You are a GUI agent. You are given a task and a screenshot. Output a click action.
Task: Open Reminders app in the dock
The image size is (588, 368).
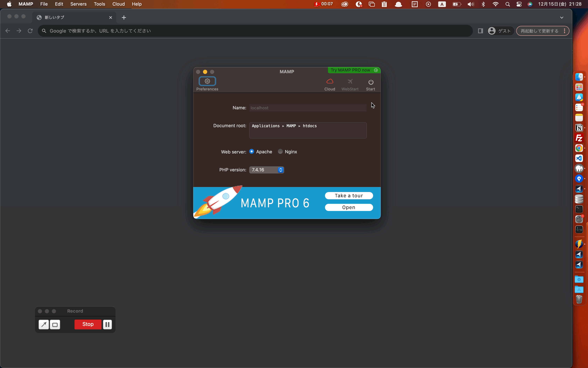[579, 107]
